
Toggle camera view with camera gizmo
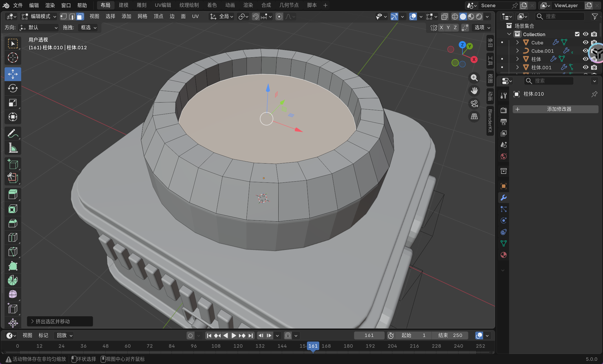point(474,104)
